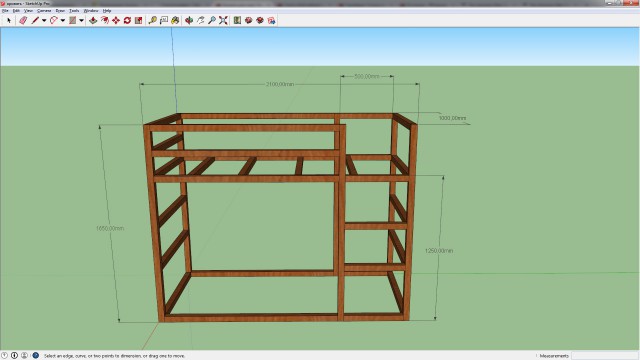Click the geo-location status bar icon
Image resolution: width=640 pixels, height=360 pixels.
click(x=4, y=356)
